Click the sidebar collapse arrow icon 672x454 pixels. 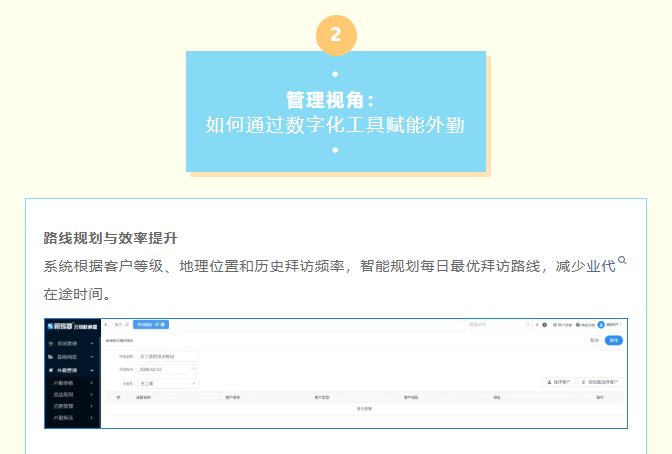[106, 325]
